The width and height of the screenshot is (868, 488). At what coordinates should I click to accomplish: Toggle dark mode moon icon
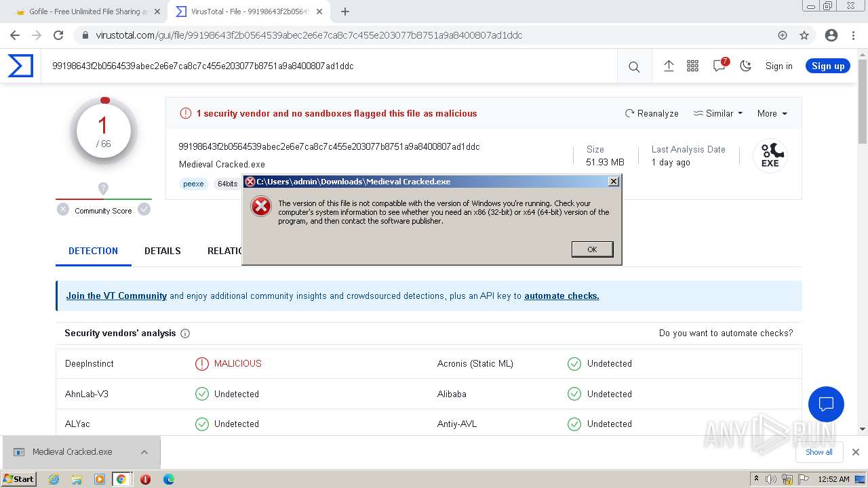coord(745,66)
